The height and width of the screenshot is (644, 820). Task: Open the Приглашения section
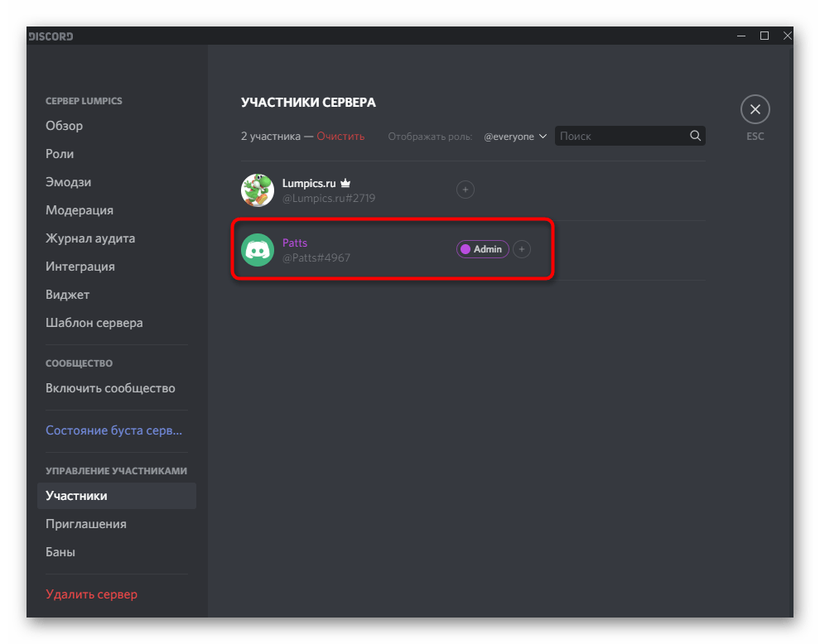86,524
